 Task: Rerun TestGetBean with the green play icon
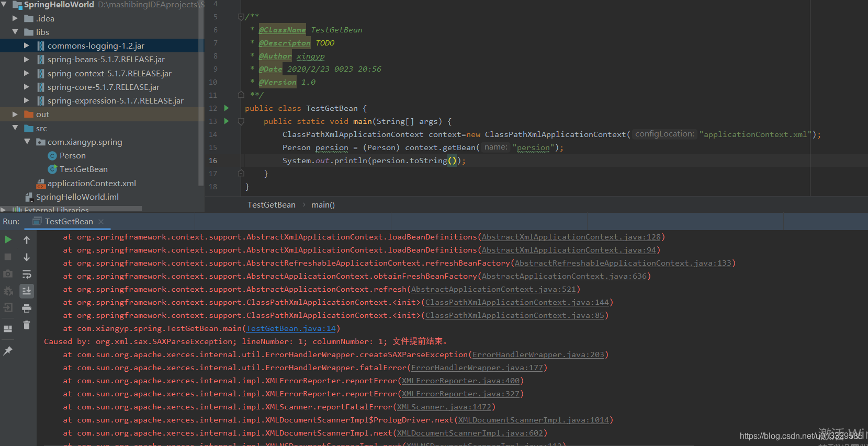tap(8, 239)
